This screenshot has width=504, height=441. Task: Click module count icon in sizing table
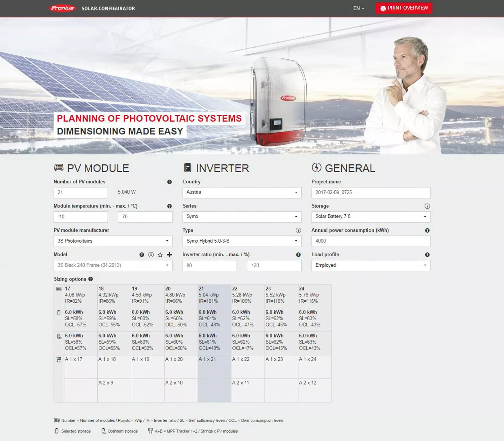click(59, 289)
